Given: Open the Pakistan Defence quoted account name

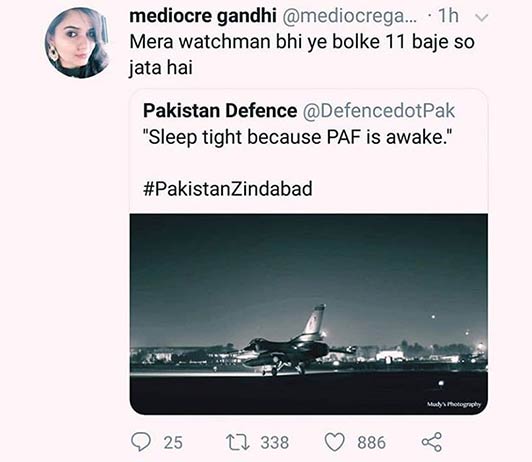Looking at the screenshot, I should pyautogui.click(x=220, y=111).
